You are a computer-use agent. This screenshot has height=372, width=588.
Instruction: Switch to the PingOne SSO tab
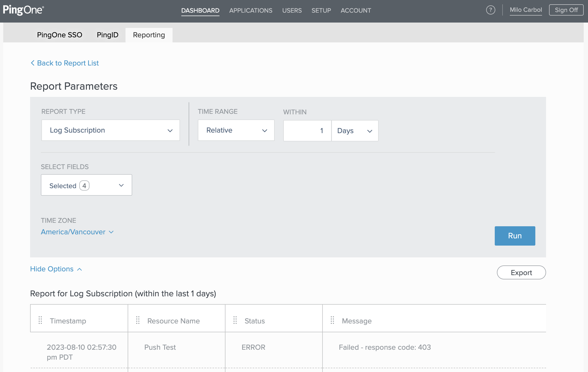click(x=60, y=35)
